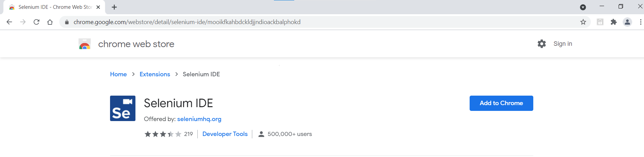Open the Developer Tools category
644x157 pixels.
tap(225, 134)
